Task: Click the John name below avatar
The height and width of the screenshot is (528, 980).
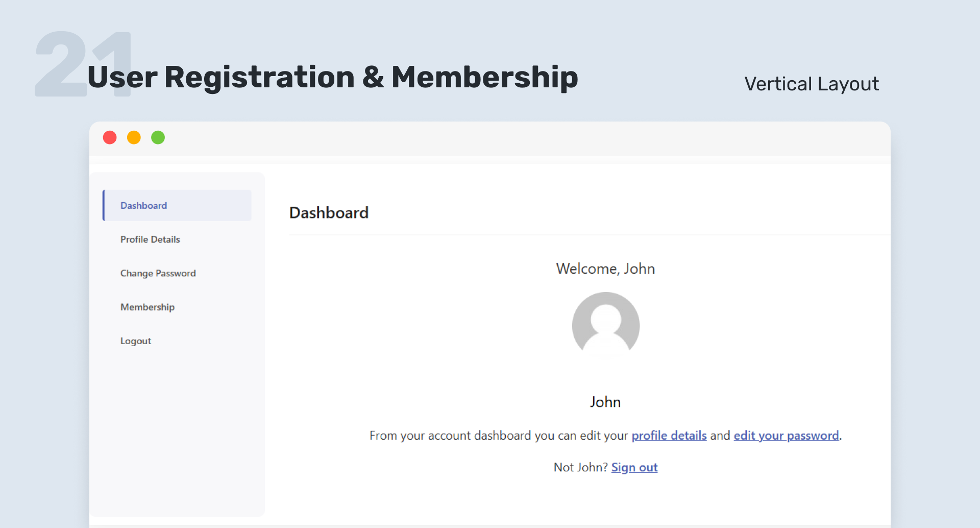Action: 605,402
